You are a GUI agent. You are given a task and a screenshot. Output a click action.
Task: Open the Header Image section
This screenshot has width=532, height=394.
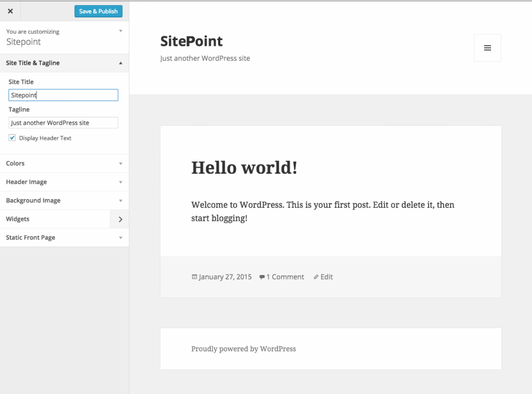(x=64, y=182)
